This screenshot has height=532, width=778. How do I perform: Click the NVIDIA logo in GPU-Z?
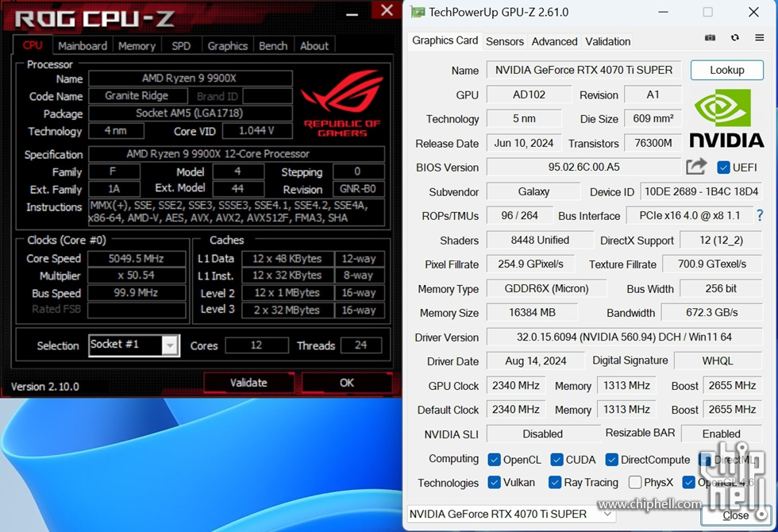tap(726, 119)
